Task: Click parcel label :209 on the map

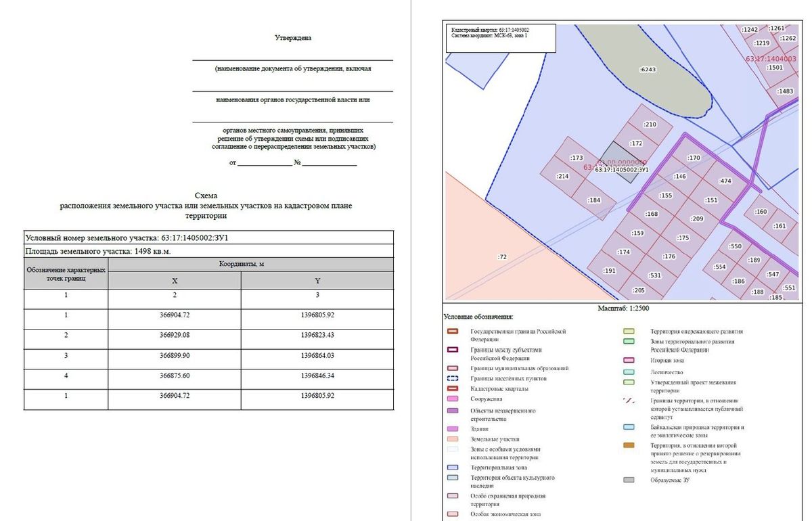Action: [697, 219]
